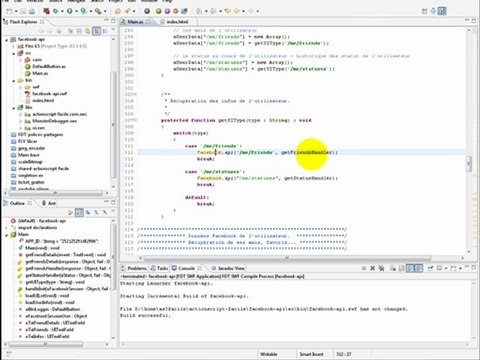This screenshot has width=480, height=360.
Task: Open the Javadoc View tab
Action: pyautogui.click(x=228, y=268)
